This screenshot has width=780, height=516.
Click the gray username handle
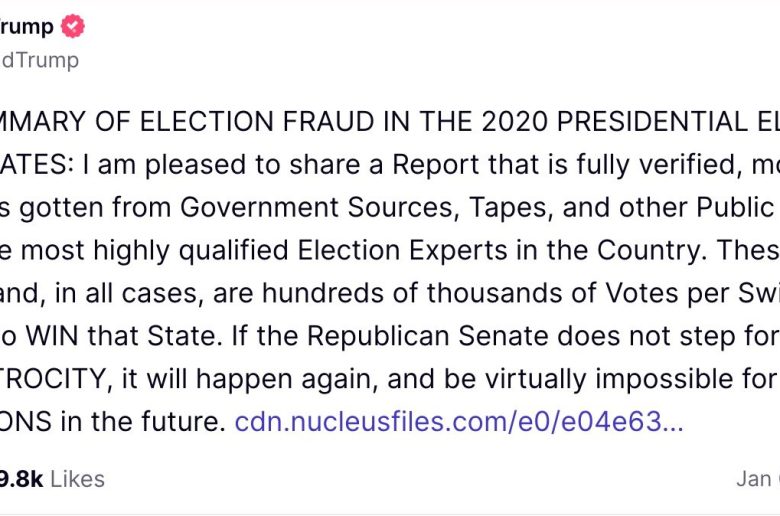coord(40,59)
